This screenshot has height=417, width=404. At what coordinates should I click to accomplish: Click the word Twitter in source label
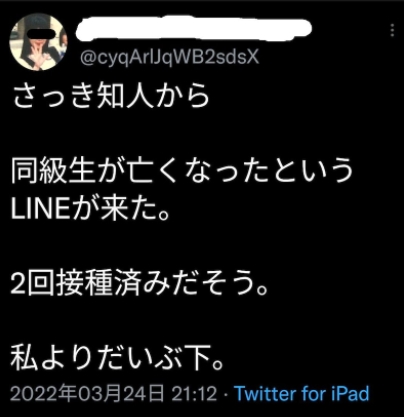click(x=266, y=394)
